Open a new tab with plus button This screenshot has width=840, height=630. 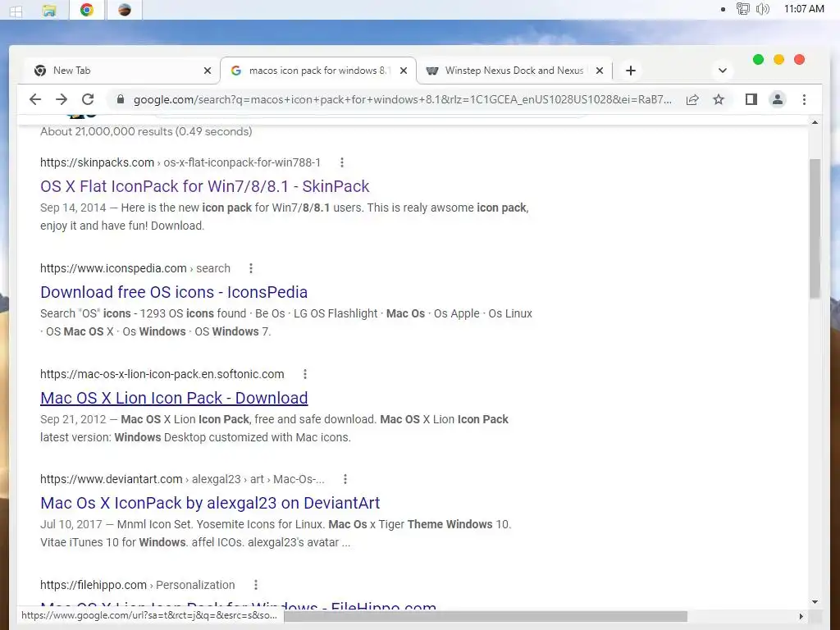tap(631, 71)
